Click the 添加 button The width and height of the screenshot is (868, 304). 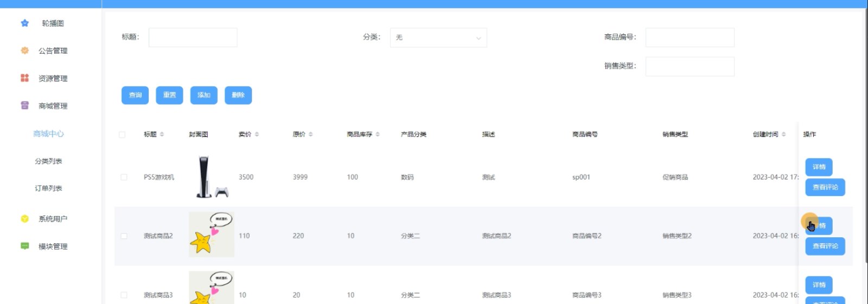coord(204,95)
